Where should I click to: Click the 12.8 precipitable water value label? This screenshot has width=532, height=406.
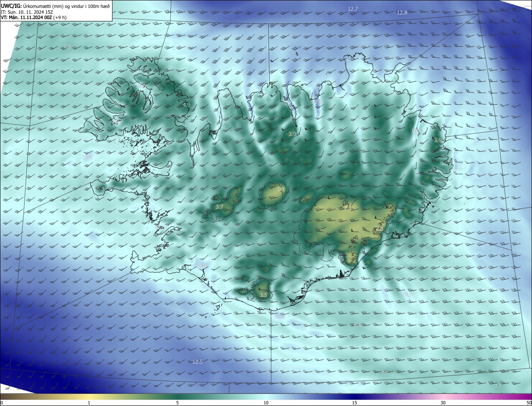pos(402,13)
